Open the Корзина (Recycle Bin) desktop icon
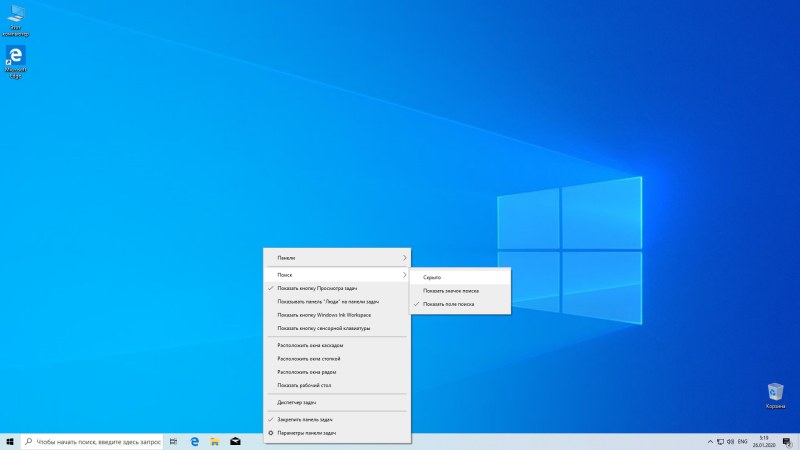Screen dimensions: 800x450 775,392
